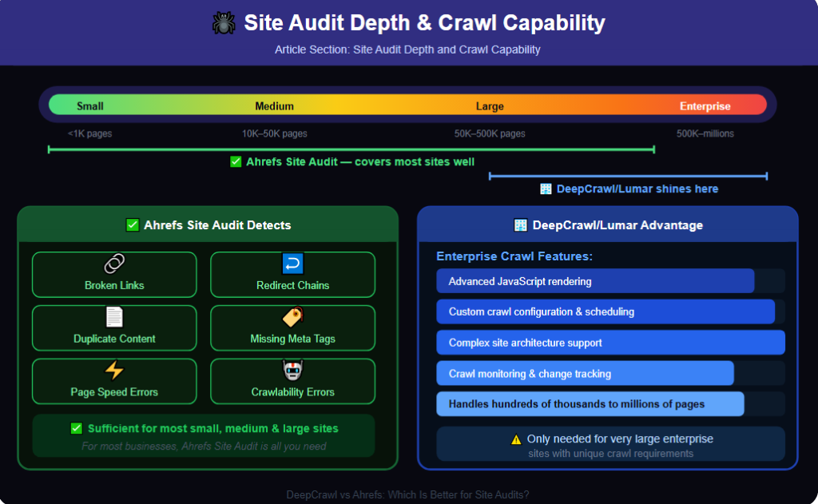This screenshot has width=818, height=504.
Task: Click the Duplicate Content page icon
Action: (114, 316)
